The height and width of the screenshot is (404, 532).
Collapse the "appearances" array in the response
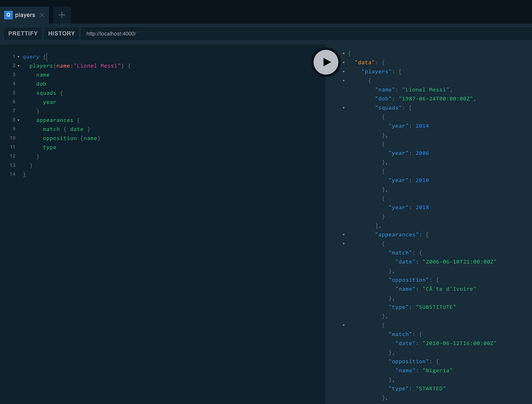point(344,235)
